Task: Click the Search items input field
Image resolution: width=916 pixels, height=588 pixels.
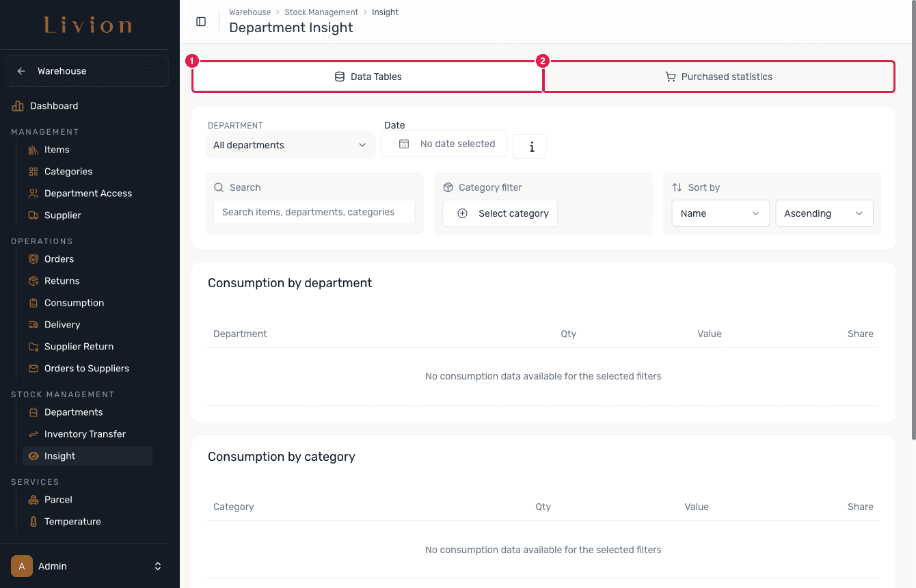Action: pyautogui.click(x=314, y=212)
